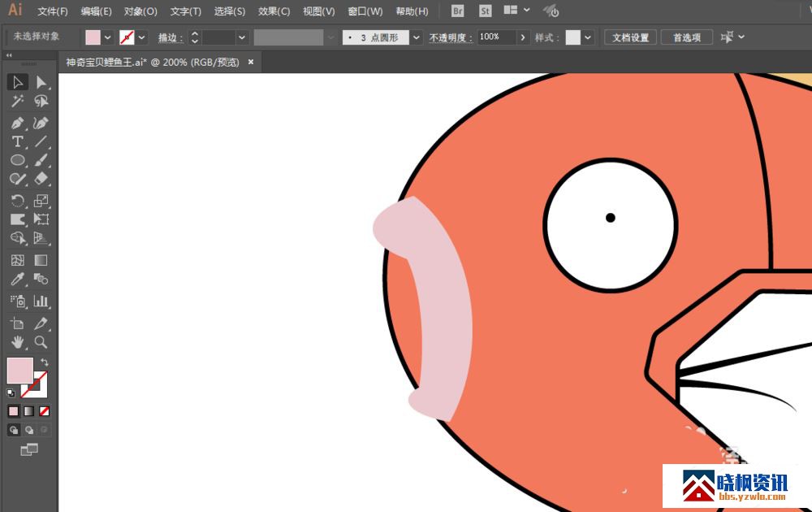The image size is (812, 512).
Task: Open the 3 点圆形 brush definition dropdown
Action: click(x=417, y=37)
